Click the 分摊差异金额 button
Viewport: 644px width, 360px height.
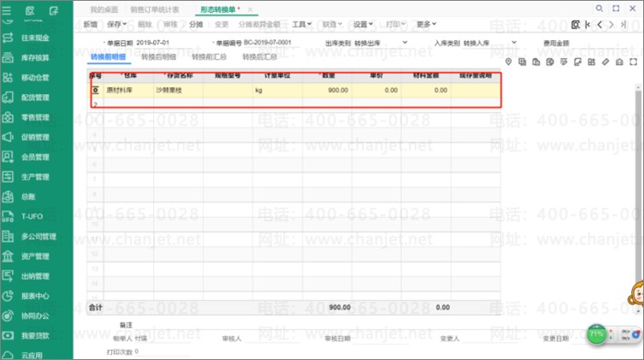[x=259, y=24]
